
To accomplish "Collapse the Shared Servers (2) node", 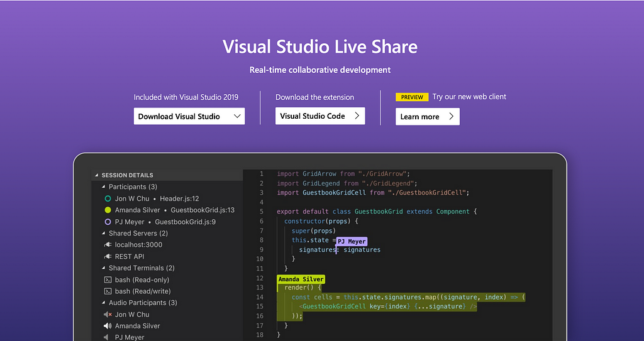I will 104,233.
